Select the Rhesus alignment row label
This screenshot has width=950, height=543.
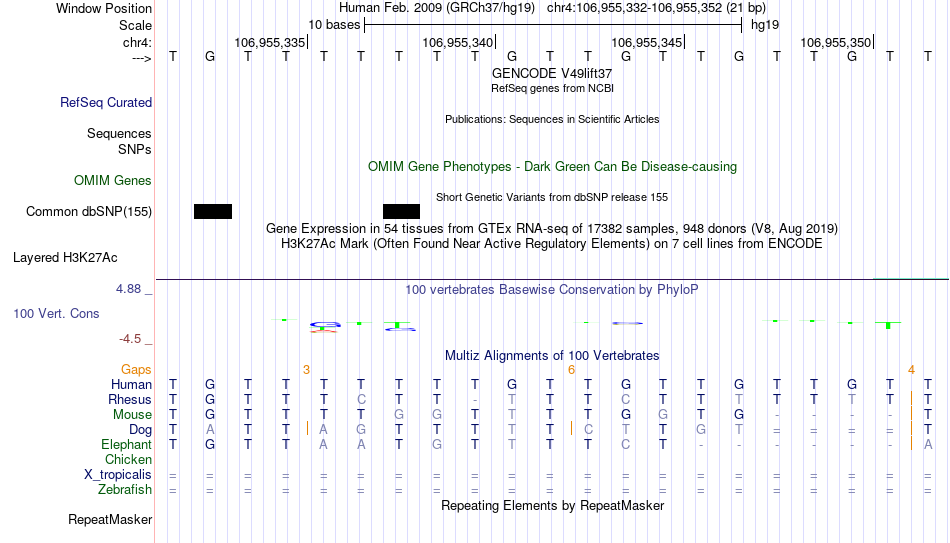(130, 399)
